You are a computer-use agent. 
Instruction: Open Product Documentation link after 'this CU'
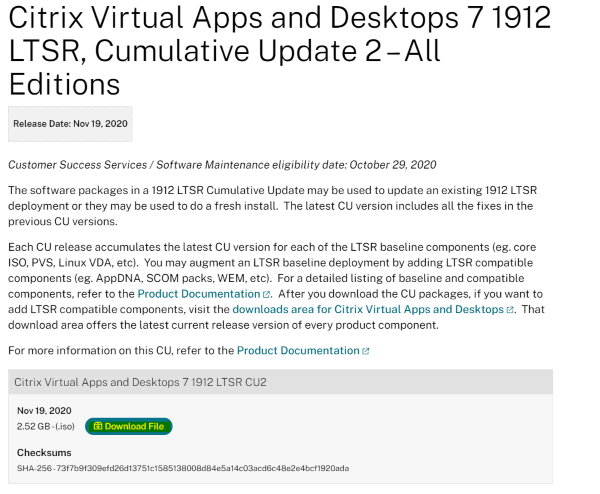click(298, 351)
